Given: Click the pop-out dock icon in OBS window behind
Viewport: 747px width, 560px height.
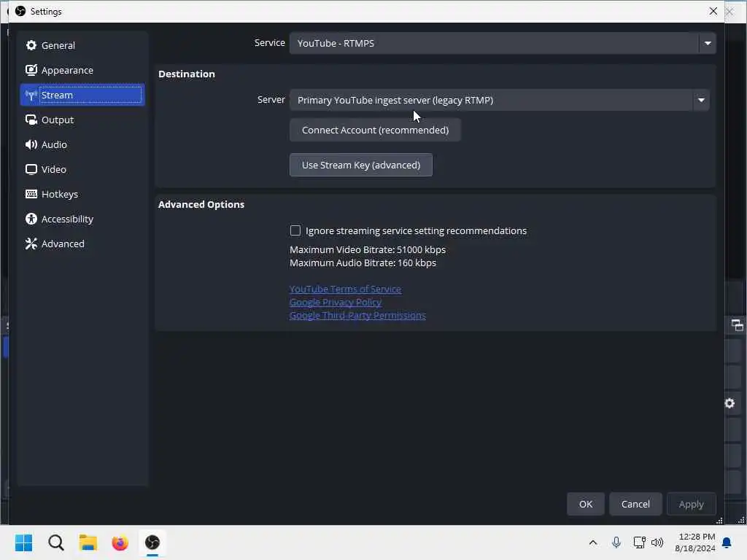Looking at the screenshot, I should (737, 325).
